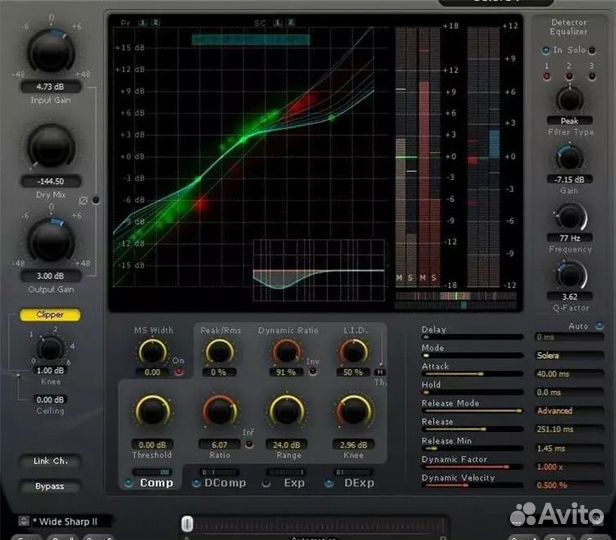
Task: Switch to the Comp tab
Action: (x=156, y=483)
